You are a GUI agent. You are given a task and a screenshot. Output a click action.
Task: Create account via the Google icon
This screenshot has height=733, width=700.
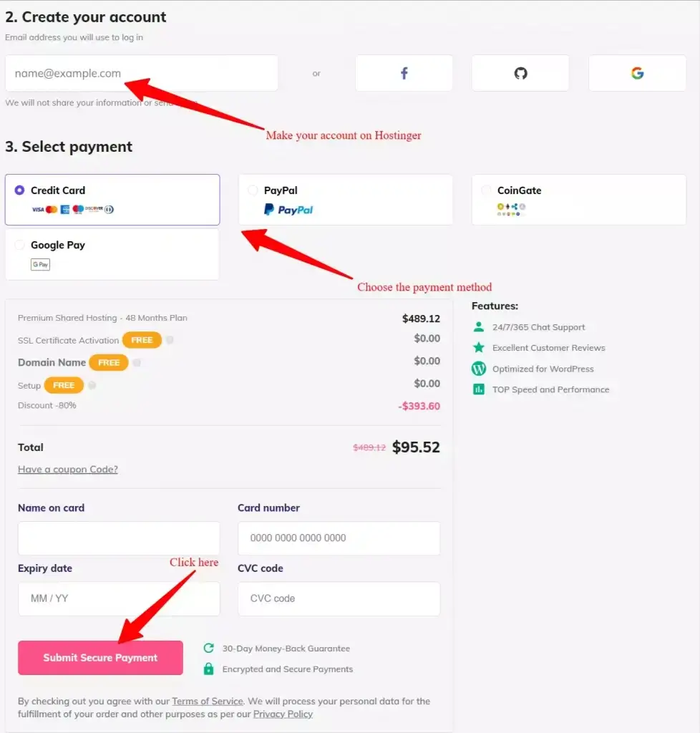click(636, 72)
